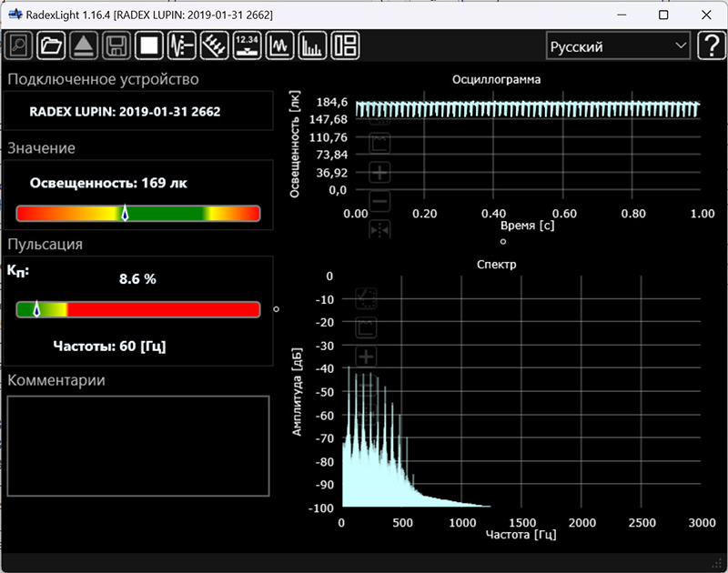Click inside the Комментарии text box
The width and height of the screenshot is (728, 573).
tap(138, 446)
